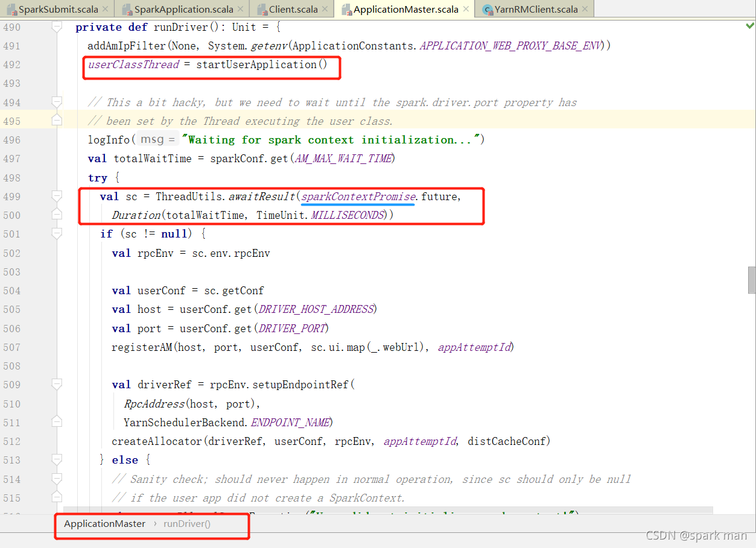
Task: Click the YarnRMClient.scala class icon
Action: (487, 10)
